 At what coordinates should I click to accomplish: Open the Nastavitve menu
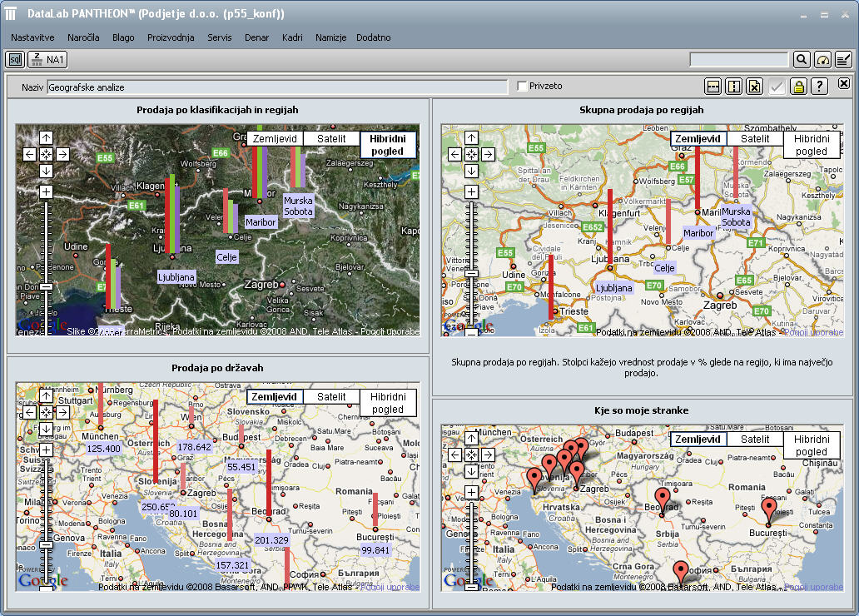pos(33,37)
